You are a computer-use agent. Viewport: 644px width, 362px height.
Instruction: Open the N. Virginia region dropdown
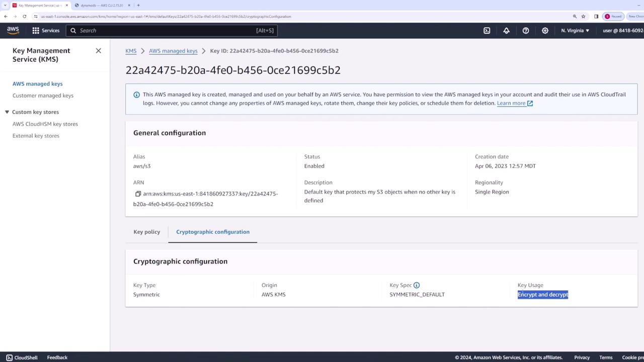click(x=575, y=31)
